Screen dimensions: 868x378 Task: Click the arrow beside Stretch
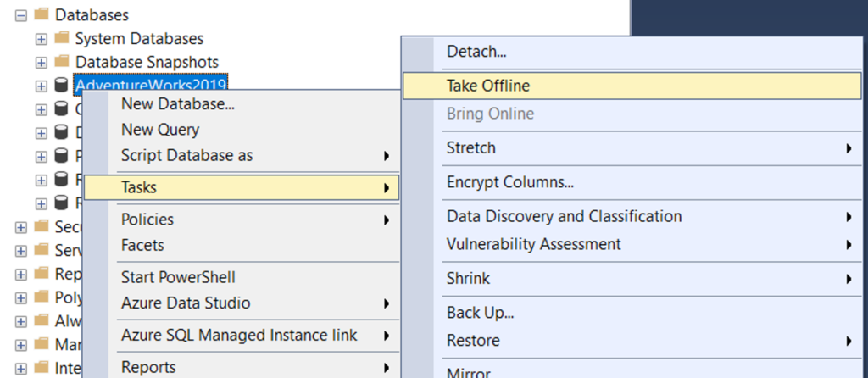[x=849, y=148]
